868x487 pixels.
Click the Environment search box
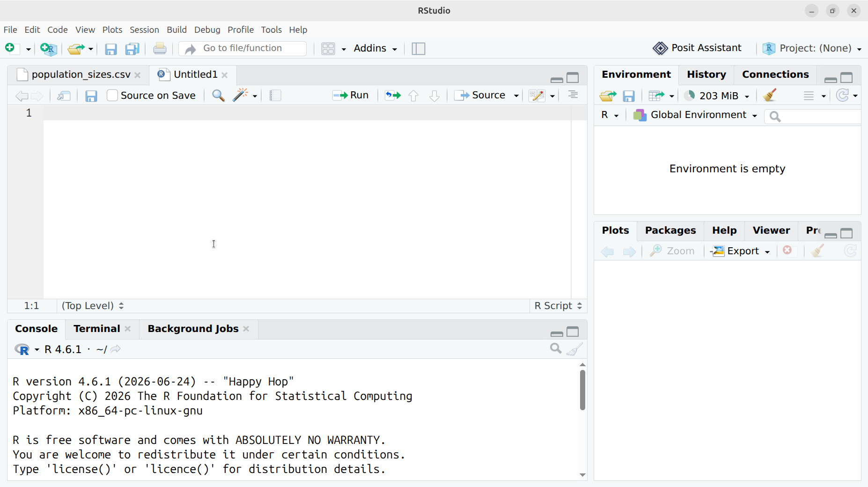(812, 116)
